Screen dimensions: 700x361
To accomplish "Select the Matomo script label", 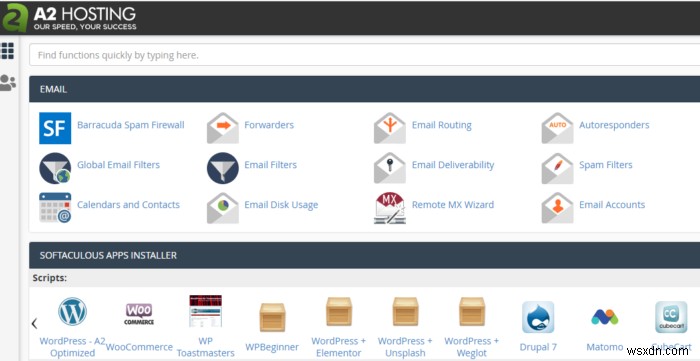I will point(604,347).
